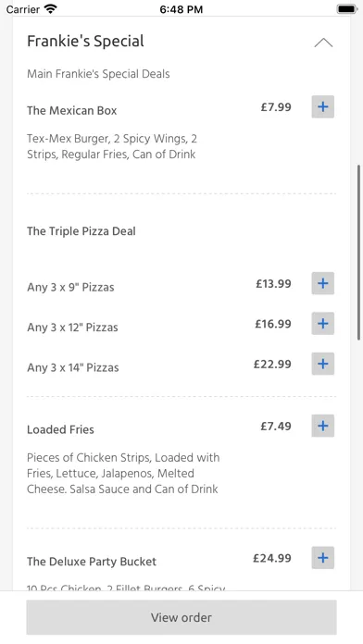Add The Mexican Box to order
This screenshot has width=363, height=644.
tap(322, 106)
